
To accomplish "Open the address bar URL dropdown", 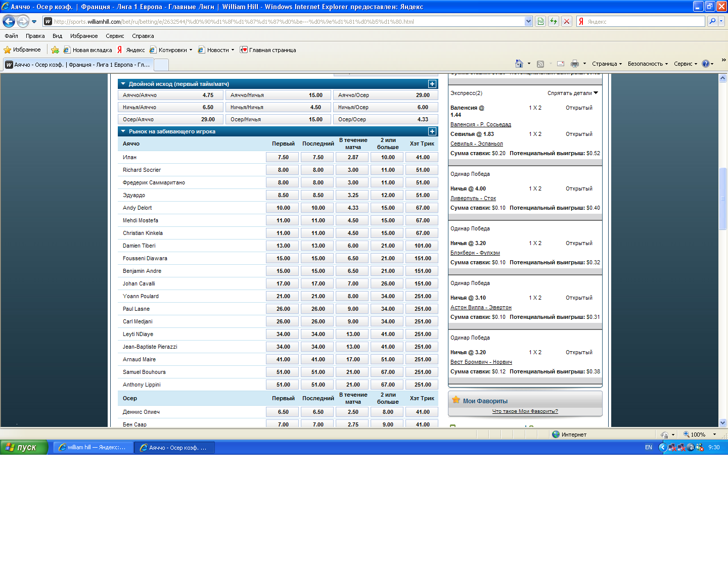I will [528, 21].
